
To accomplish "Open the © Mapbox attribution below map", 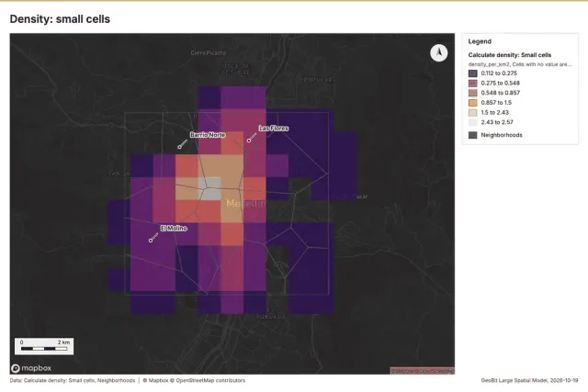I will click(155, 380).
